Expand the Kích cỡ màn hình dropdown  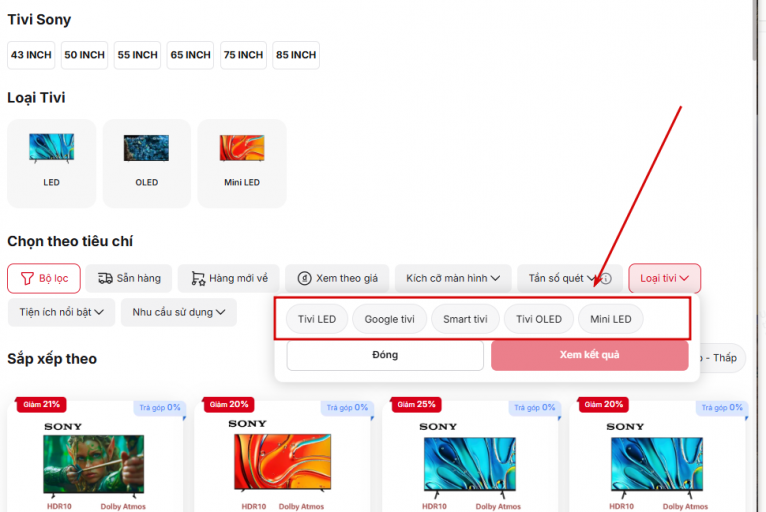coord(453,278)
